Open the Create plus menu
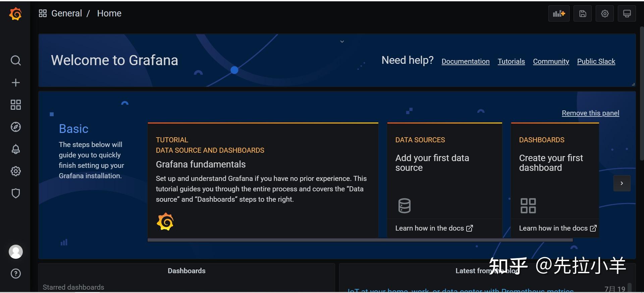The height and width of the screenshot is (293, 644). tap(15, 83)
